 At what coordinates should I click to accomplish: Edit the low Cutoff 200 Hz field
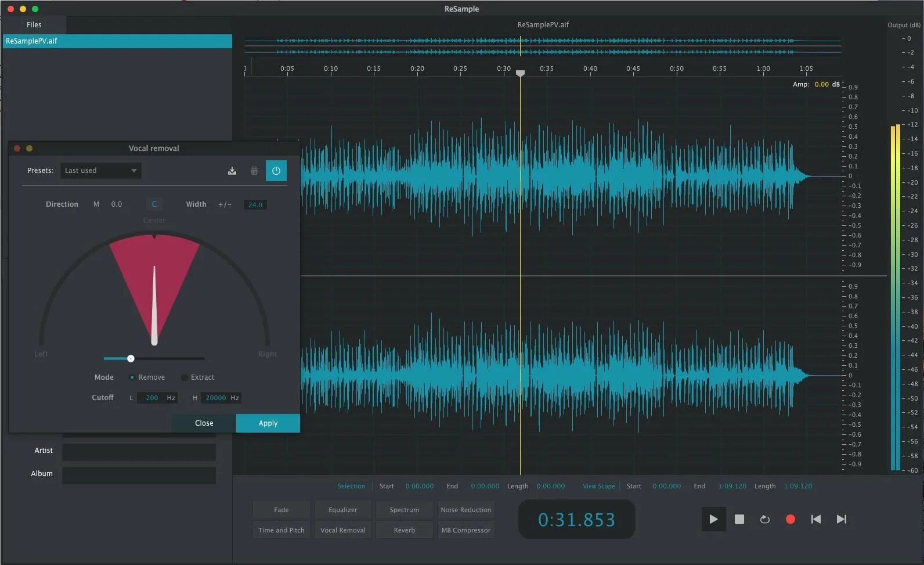(157, 398)
